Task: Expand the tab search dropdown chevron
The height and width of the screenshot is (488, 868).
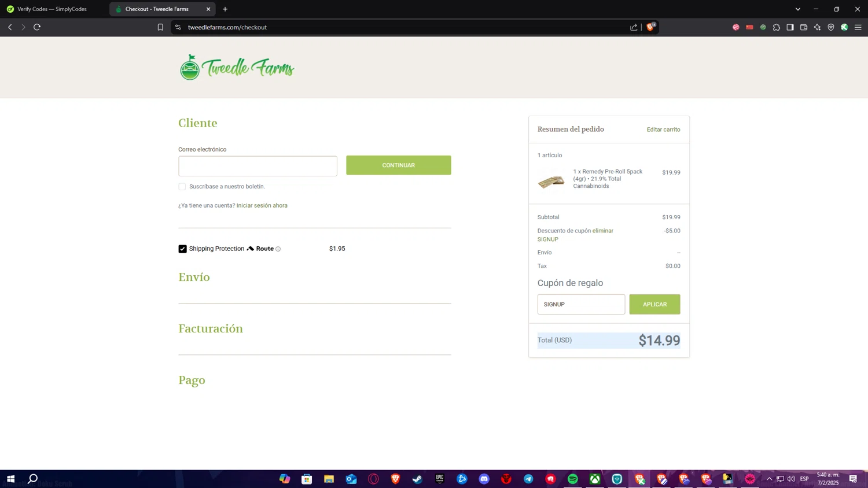Action: (797, 9)
